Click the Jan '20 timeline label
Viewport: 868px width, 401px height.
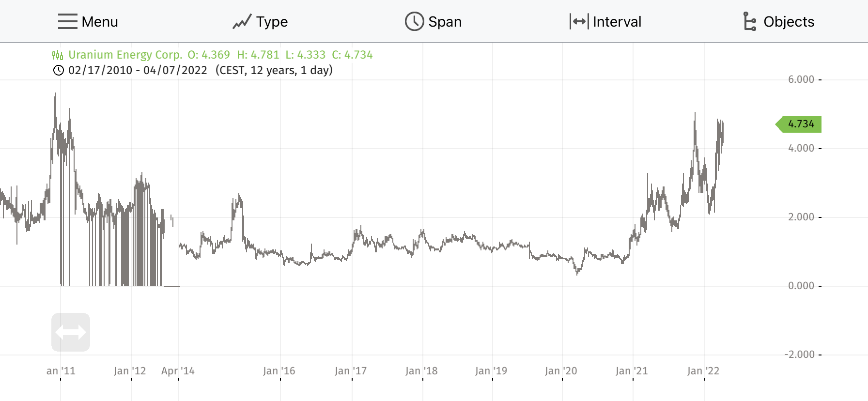click(x=561, y=371)
